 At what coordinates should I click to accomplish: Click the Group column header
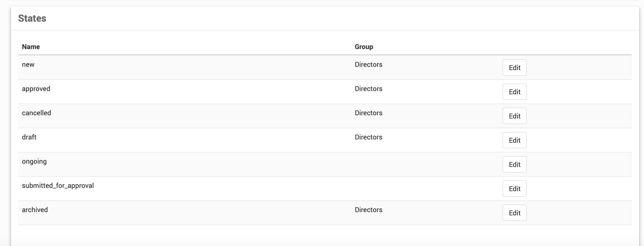(364, 47)
